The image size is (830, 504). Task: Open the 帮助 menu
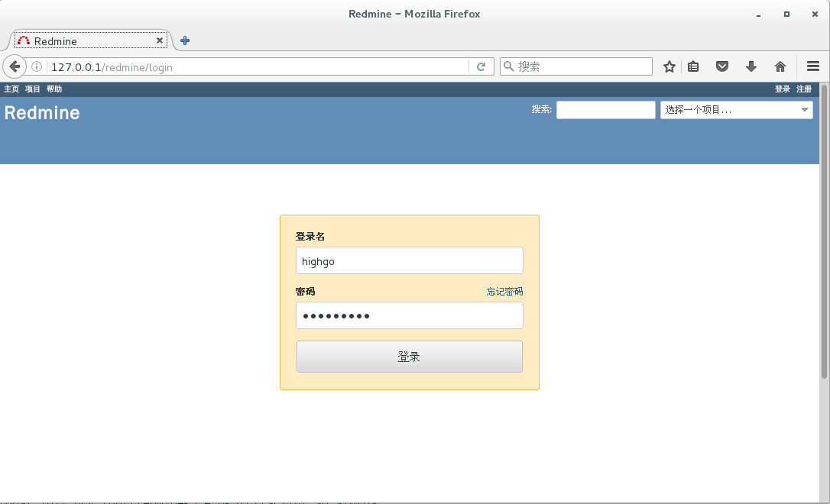[x=53, y=89]
